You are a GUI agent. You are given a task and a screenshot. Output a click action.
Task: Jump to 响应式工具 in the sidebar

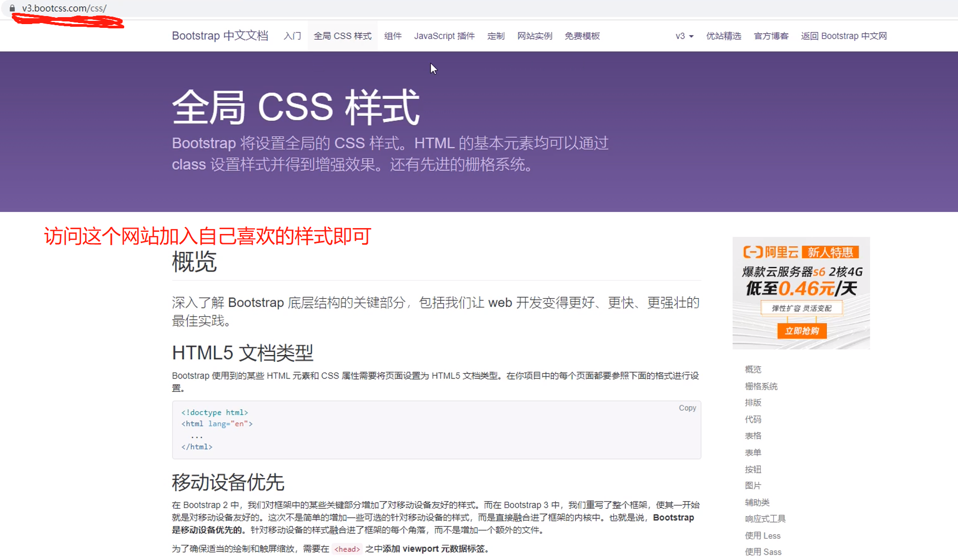pyautogui.click(x=765, y=519)
